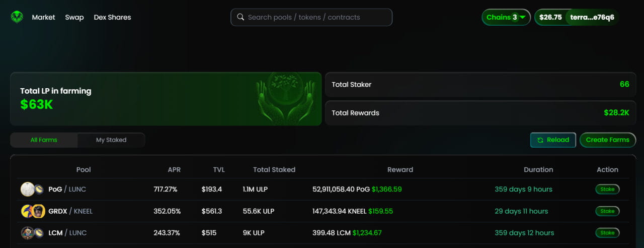Stake in the GRDX / KNEEL pool
Viewport: 644px width, 248px height.
(x=607, y=211)
